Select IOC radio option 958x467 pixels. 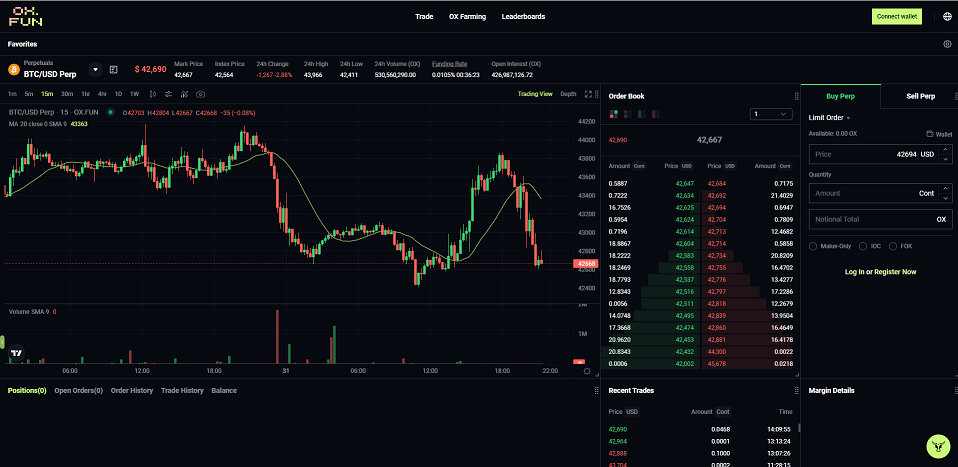(863, 246)
